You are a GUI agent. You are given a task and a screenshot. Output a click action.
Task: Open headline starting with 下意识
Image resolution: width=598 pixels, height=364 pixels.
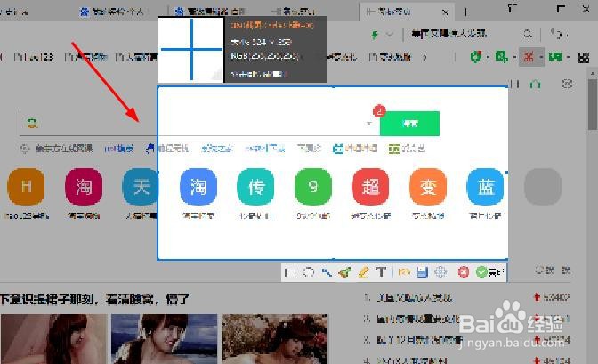(x=94, y=299)
